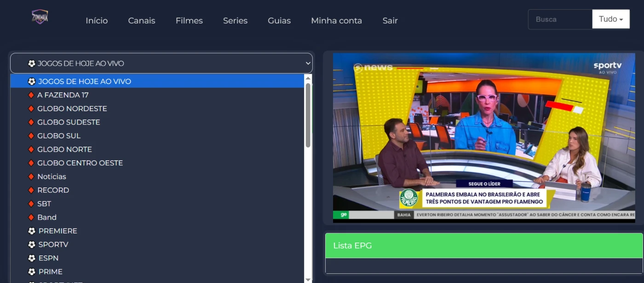Click the category list scrollbar thumb
The image size is (644, 283).
click(x=308, y=115)
